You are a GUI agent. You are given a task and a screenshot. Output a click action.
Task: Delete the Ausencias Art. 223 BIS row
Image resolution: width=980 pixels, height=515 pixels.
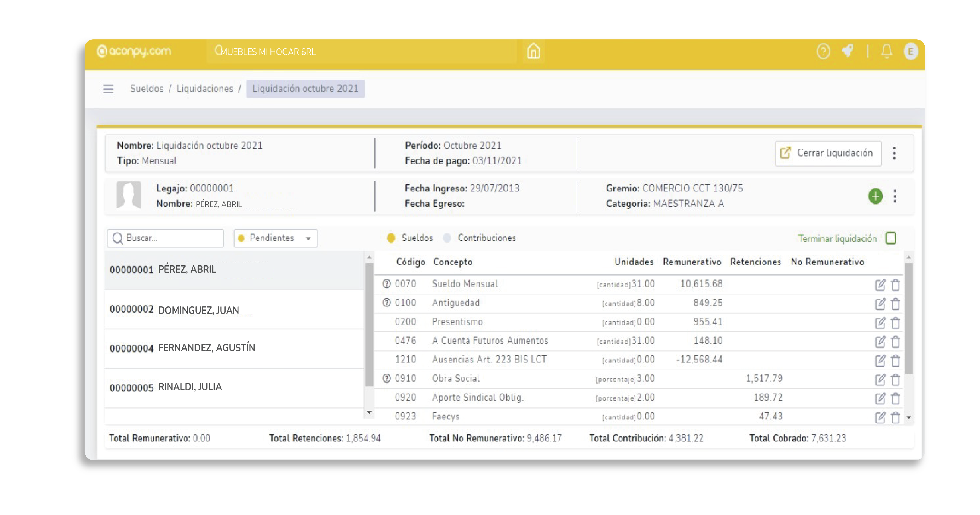pos(896,360)
